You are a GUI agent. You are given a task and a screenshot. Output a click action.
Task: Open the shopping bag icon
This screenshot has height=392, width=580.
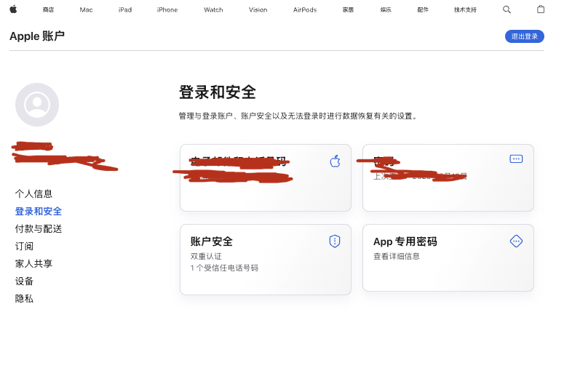[x=541, y=9]
